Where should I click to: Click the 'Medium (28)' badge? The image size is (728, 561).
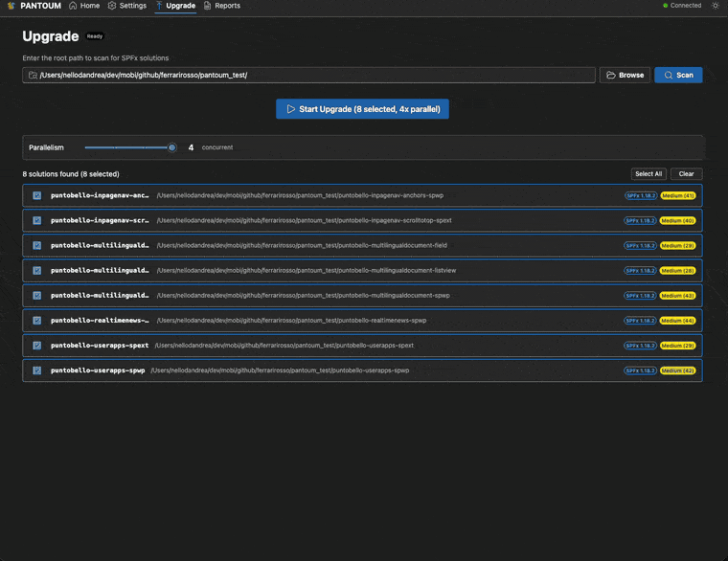coord(678,271)
